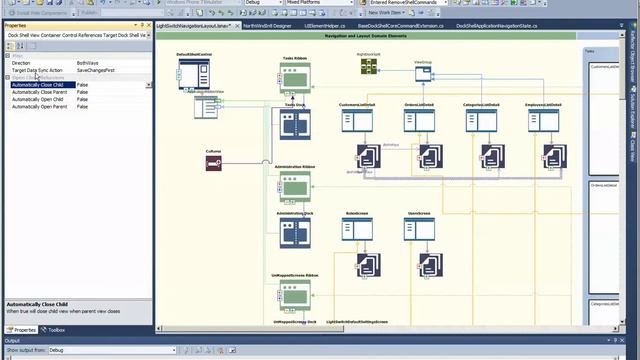This screenshot has width=640, height=360.
Task: Pin the Properties panel with auto-hide pushpin
Action: pyautogui.click(x=142, y=25)
